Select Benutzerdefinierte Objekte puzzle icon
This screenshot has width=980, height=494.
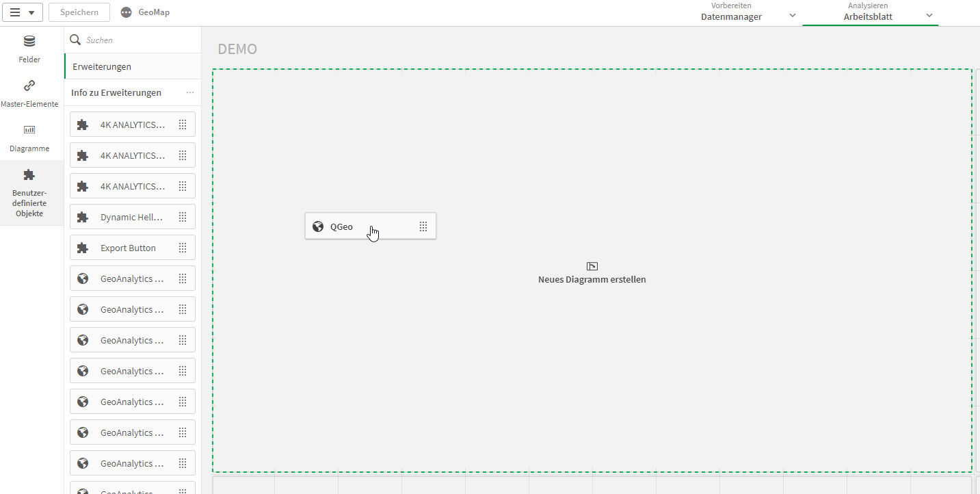click(x=29, y=175)
